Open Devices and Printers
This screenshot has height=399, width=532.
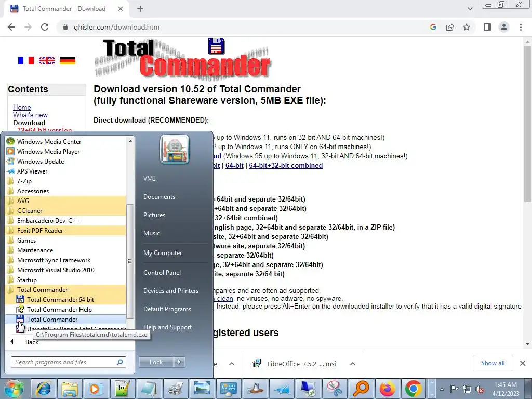(x=170, y=291)
